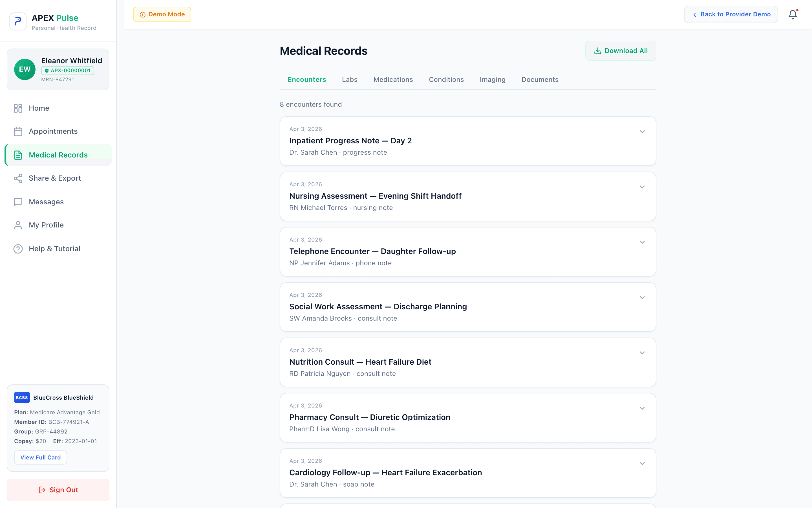Switch to the Labs tab
Screen dimensions: 812x508
350,80
